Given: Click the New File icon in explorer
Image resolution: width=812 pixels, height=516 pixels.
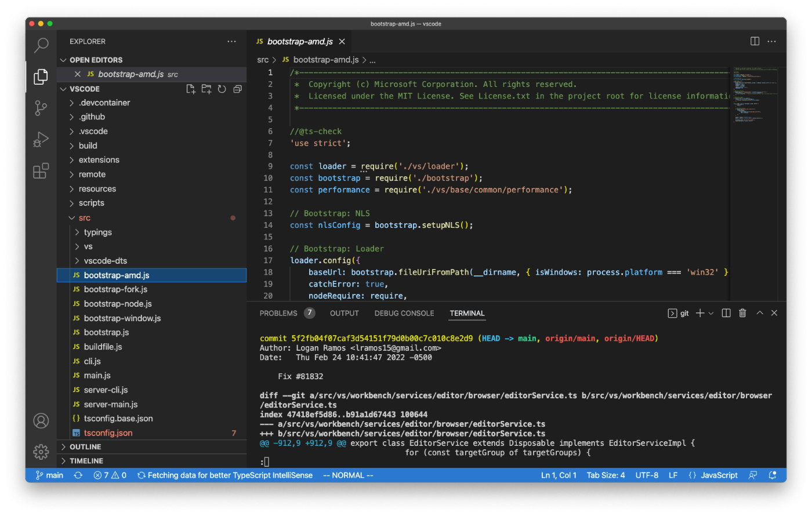Looking at the screenshot, I should coord(190,89).
